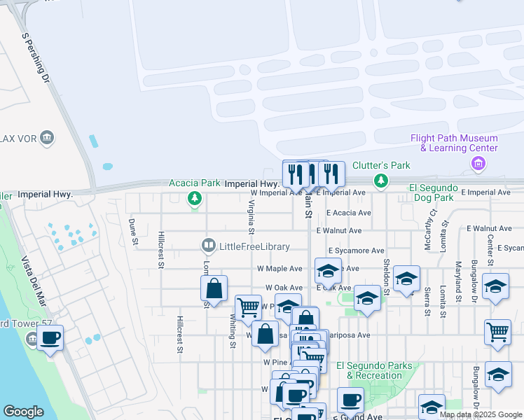The width and height of the screenshot is (524, 420).
Task: Click the W Oak Ave street label
Action: coord(284,288)
